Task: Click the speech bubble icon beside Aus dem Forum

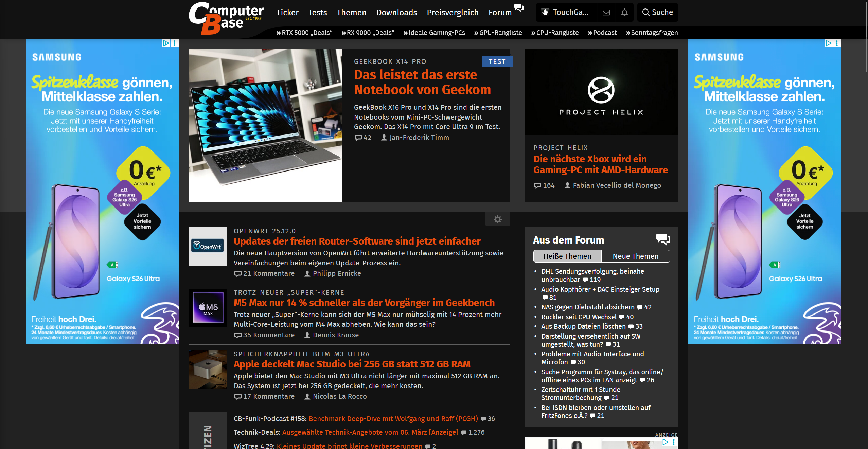Action: [x=663, y=239]
